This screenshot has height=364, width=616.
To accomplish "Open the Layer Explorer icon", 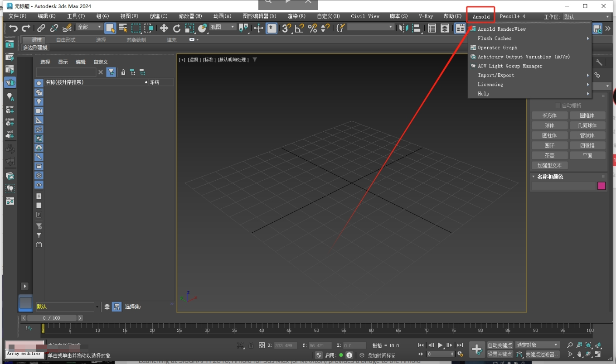I will point(445,28).
